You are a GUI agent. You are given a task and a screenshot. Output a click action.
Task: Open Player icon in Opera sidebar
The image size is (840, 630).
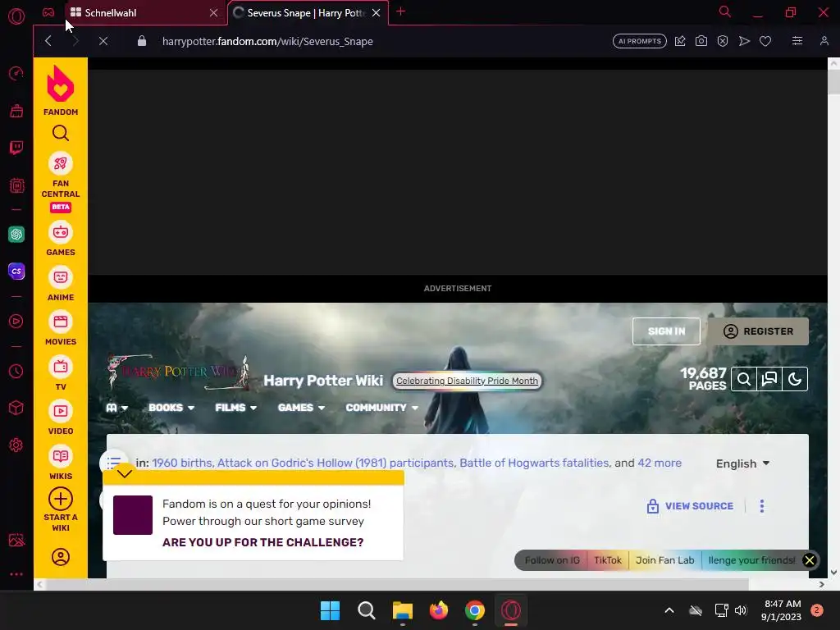pyautogui.click(x=16, y=321)
